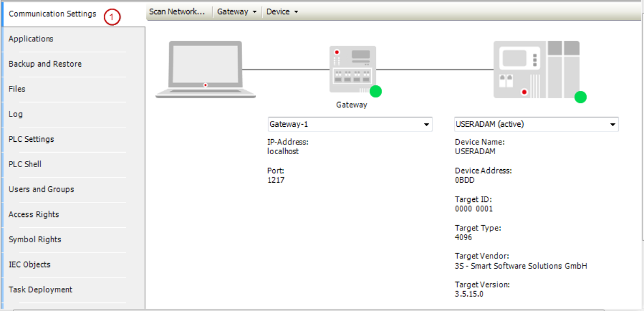Click the Target Type value 4096
The height and width of the screenshot is (311, 644).
pos(464,237)
